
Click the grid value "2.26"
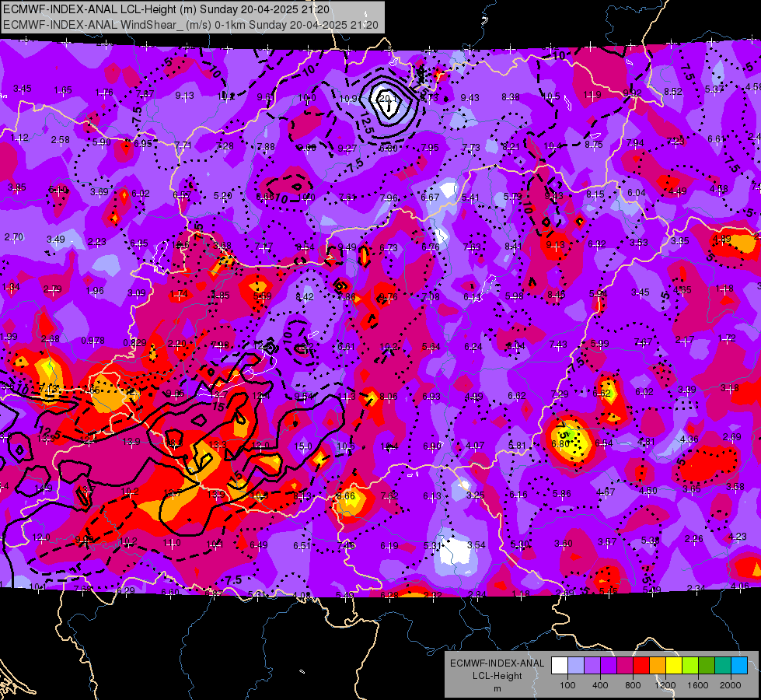(x=693, y=538)
